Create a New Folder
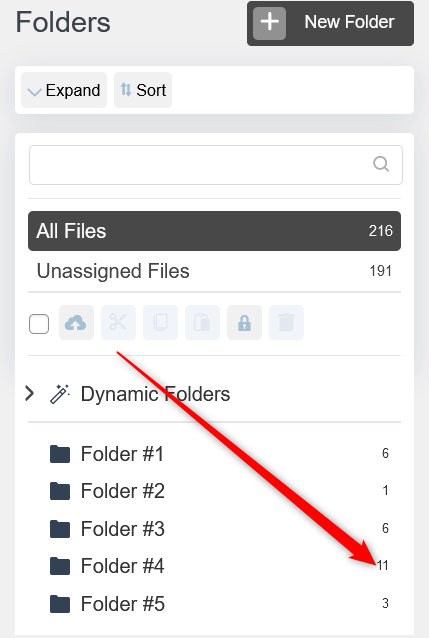The width and height of the screenshot is (429, 638). [331, 23]
